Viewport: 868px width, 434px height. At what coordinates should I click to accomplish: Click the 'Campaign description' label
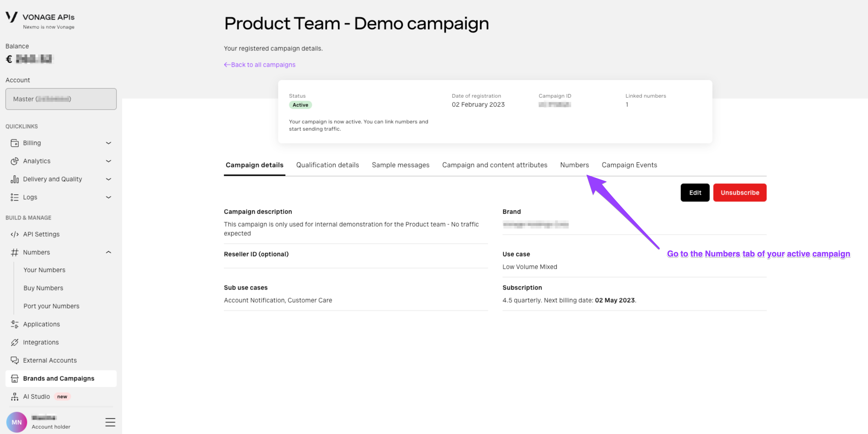(258, 212)
